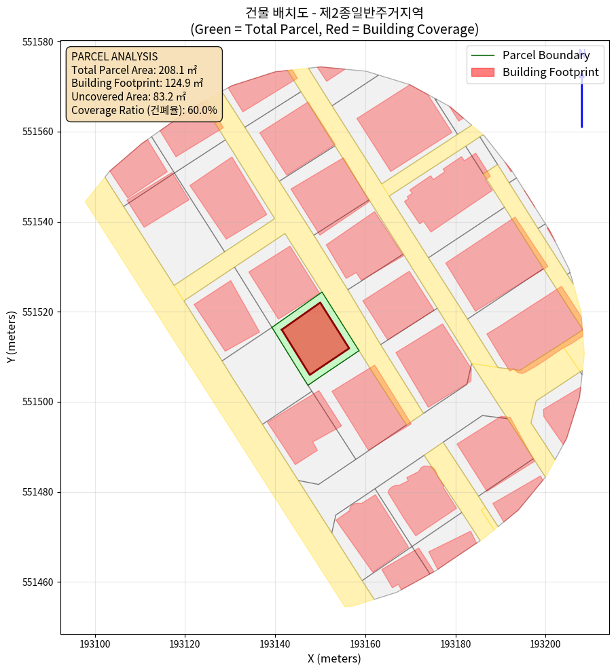Select the 'Parcel Boundary' legend label
This screenshot has height=672, width=616.
(x=546, y=56)
